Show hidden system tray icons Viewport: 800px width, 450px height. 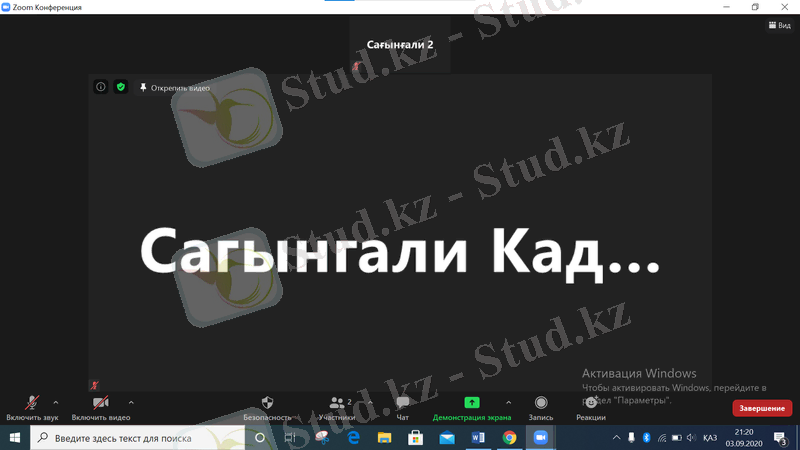(x=616, y=438)
